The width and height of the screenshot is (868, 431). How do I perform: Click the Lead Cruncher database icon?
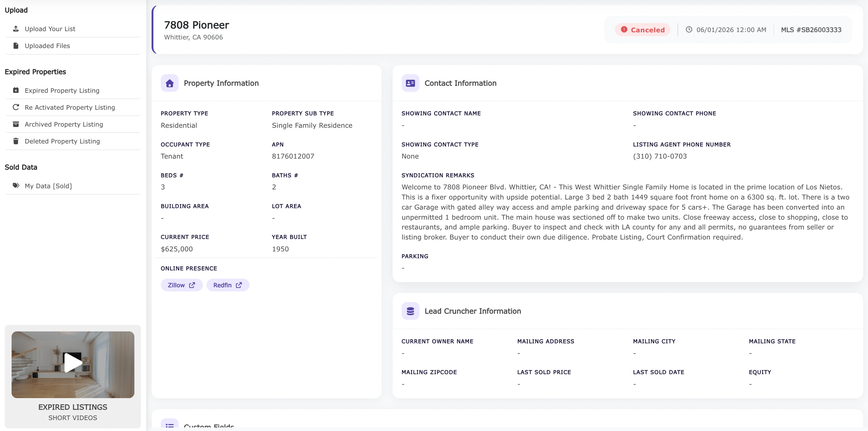[410, 311]
